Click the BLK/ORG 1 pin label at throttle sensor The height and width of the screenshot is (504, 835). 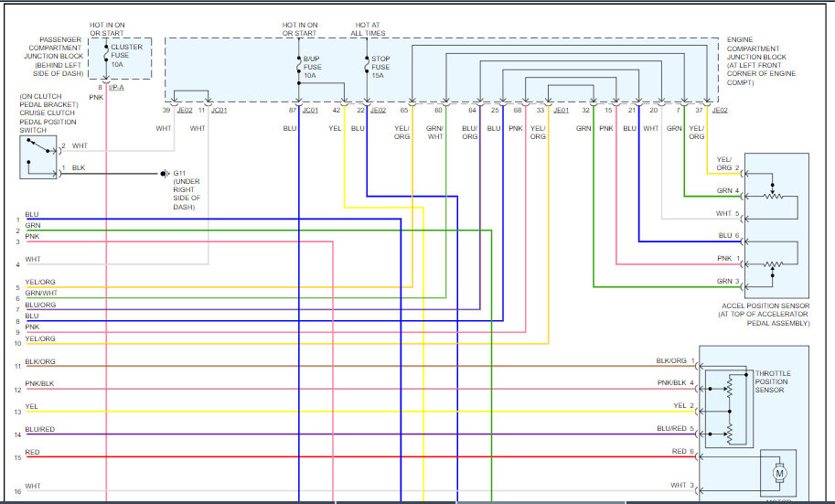pyautogui.click(x=675, y=361)
